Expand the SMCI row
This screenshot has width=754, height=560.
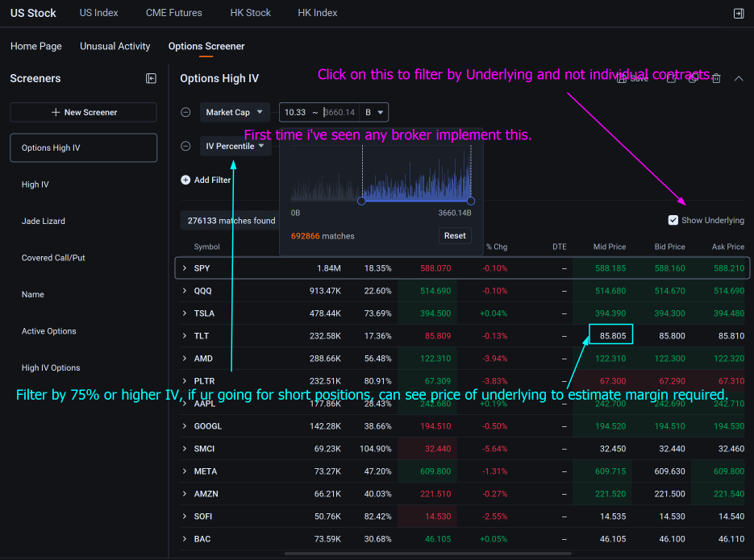click(x=185, y=449)
